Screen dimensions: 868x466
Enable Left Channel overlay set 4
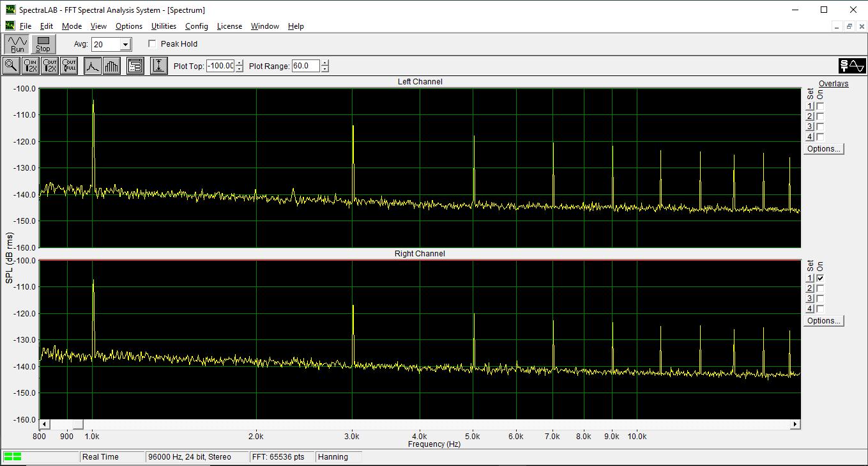(x=820, y=137)
